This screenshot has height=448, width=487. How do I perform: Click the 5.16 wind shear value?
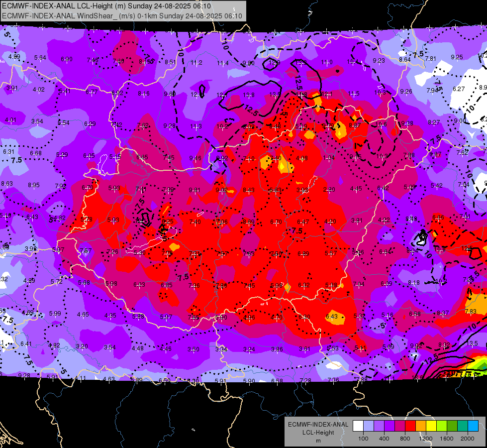388,315
